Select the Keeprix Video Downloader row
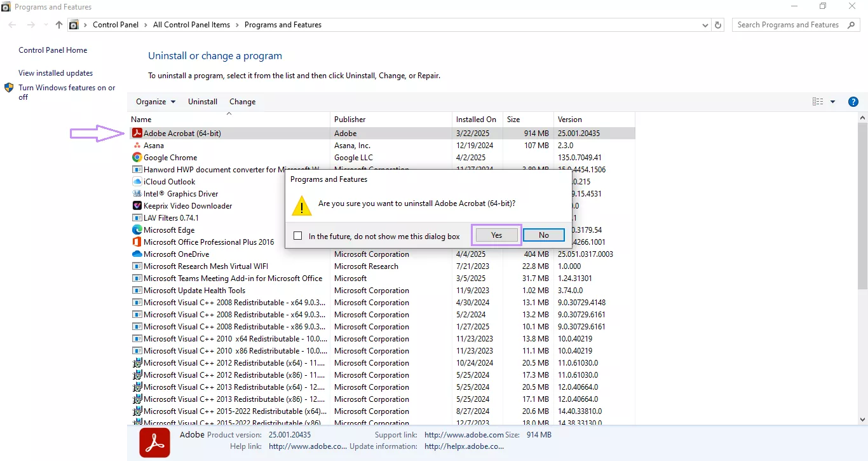868x461 pixels. pos(187,205)
